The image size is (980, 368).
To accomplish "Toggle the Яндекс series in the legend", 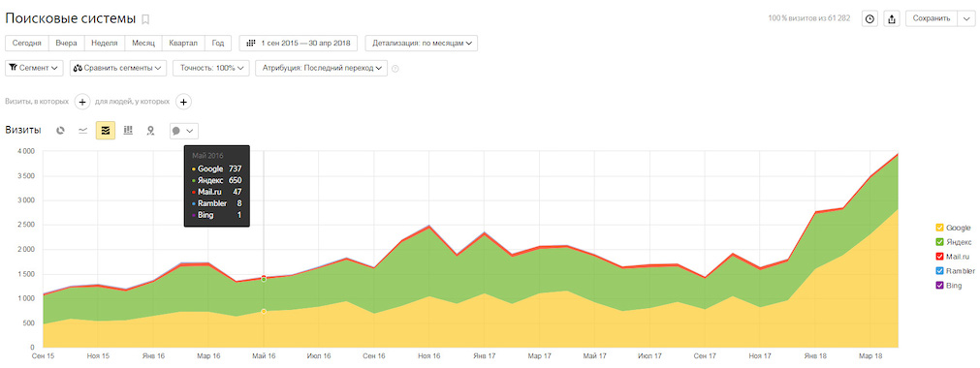I will [x=953, y=242].
